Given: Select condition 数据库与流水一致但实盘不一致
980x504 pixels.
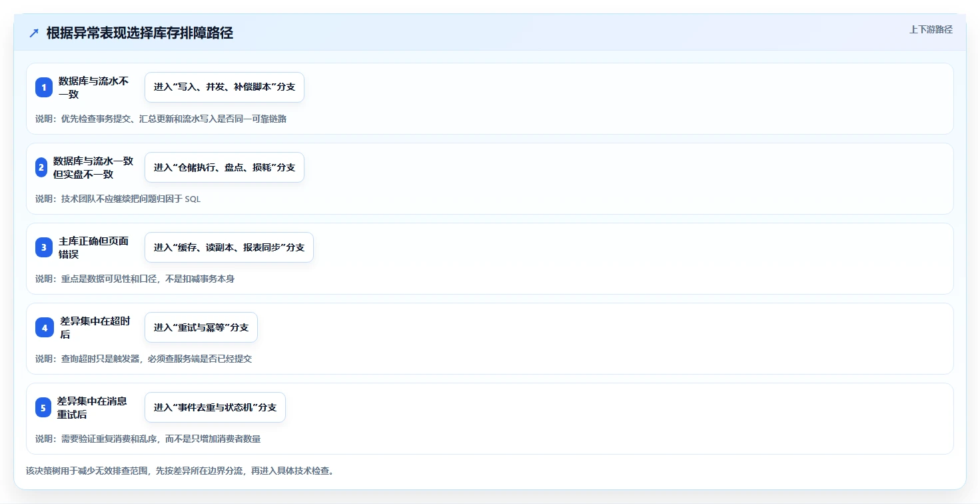Looking at the screenshot, I should pyautogui.click(x=93, y=167).
